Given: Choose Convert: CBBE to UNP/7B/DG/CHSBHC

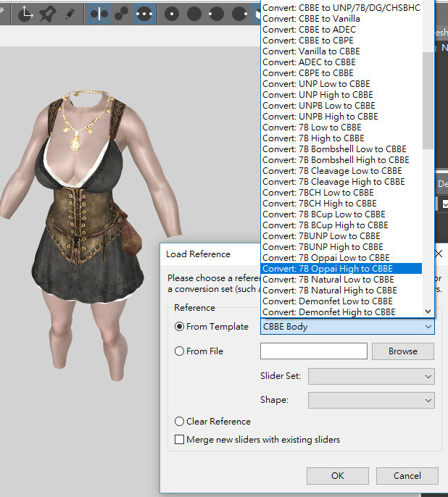Looking at the screenshot, I should coord(341,7).
